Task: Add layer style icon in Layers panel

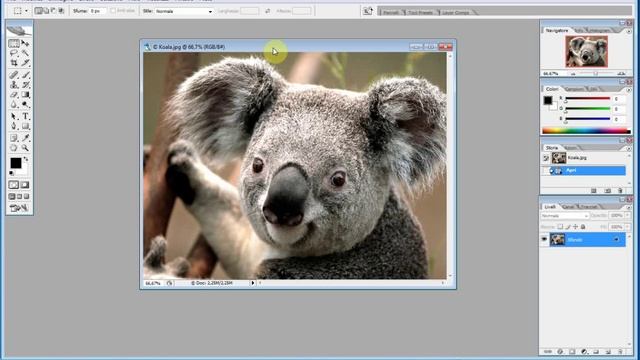Action: 560,351
